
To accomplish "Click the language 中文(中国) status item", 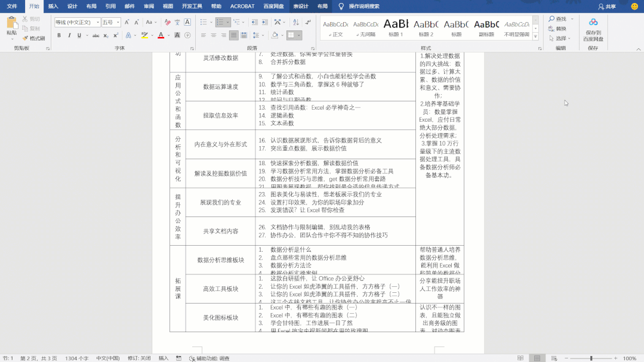I will [x=107, y=358].
